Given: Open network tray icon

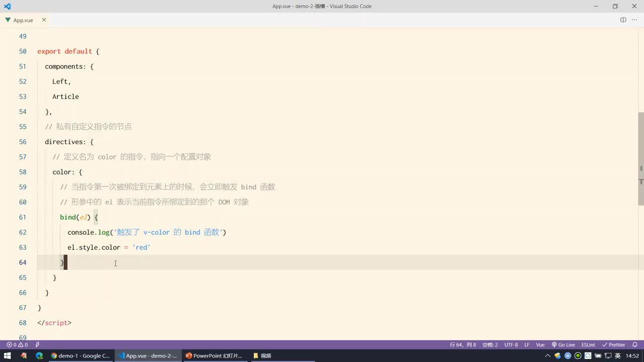Looking at the screenshot, I should tap(608, 355).
